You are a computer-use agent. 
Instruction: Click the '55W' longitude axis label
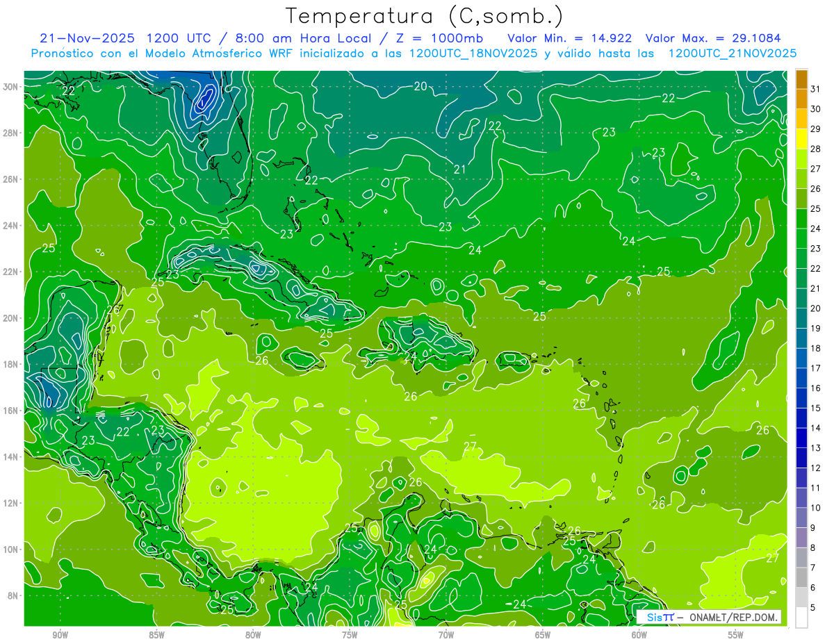736,635
